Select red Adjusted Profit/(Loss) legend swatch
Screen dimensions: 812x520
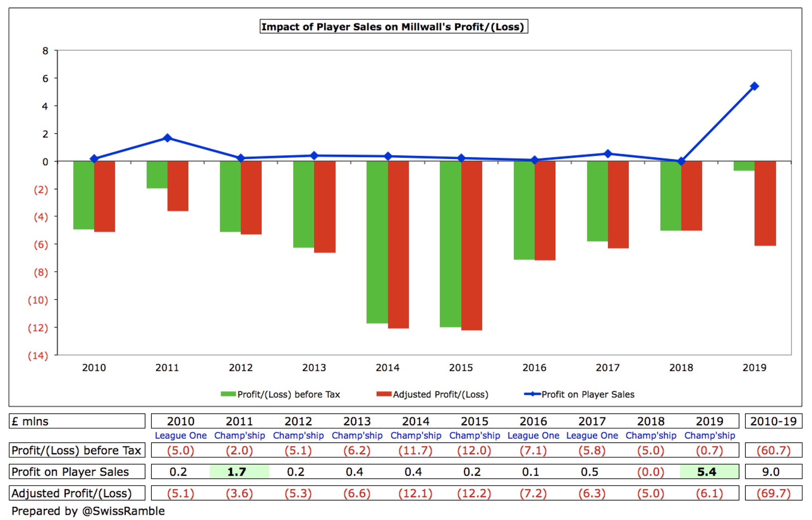click(x=384, y=394)
